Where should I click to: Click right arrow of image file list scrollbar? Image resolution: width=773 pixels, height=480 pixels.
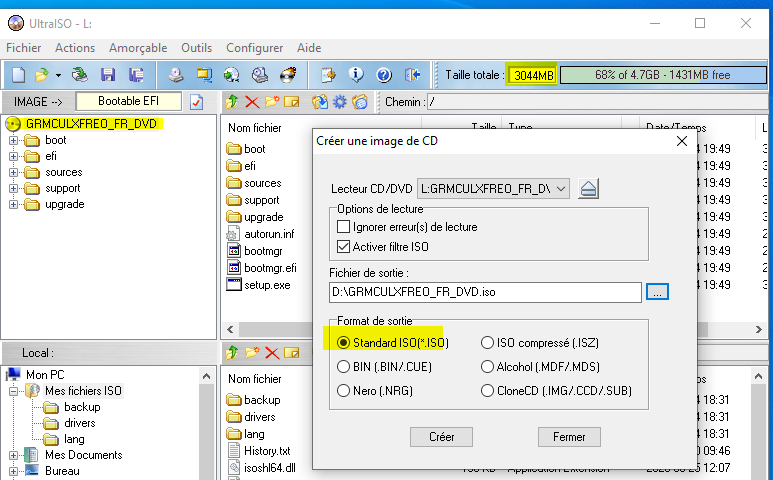coord(759,329)
